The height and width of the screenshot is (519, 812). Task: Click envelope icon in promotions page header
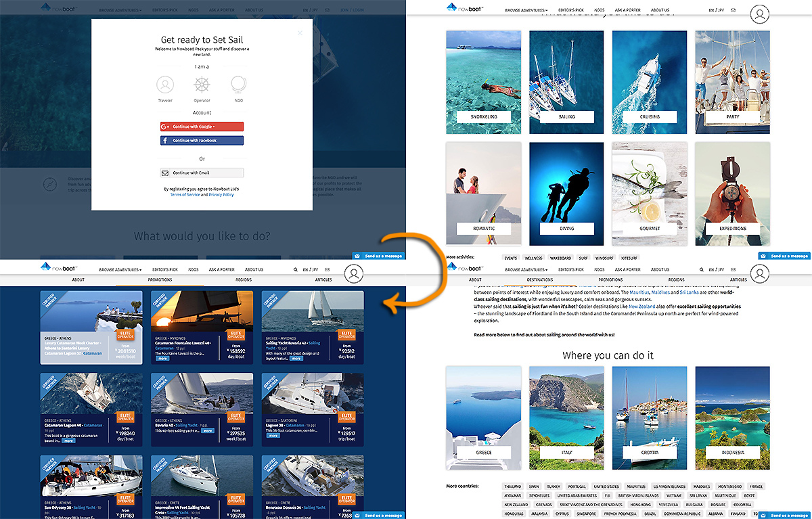(x=328, y=269)
